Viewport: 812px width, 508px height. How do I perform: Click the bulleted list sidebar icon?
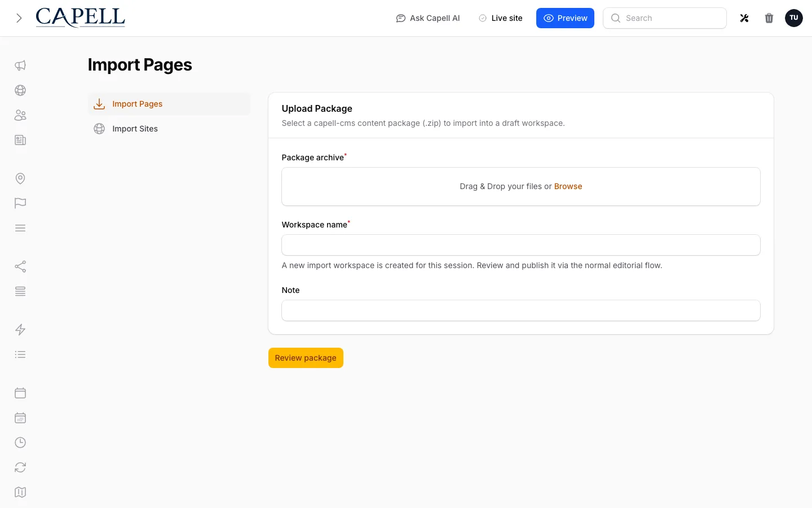pyautogui.click(x=20, y=354)
